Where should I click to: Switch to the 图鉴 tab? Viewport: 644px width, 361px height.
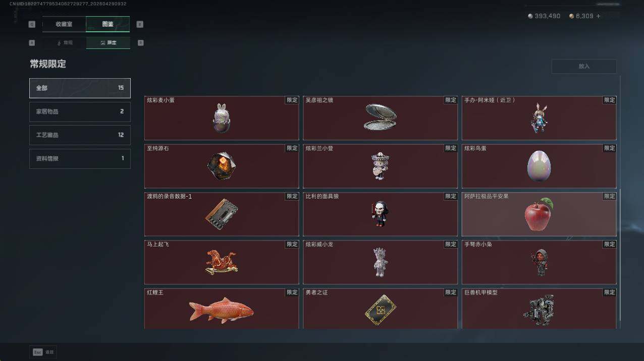108,24
